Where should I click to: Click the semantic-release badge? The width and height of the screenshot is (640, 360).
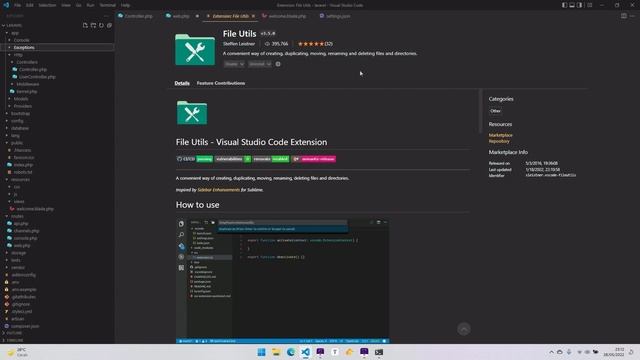[x=314, y=159]
